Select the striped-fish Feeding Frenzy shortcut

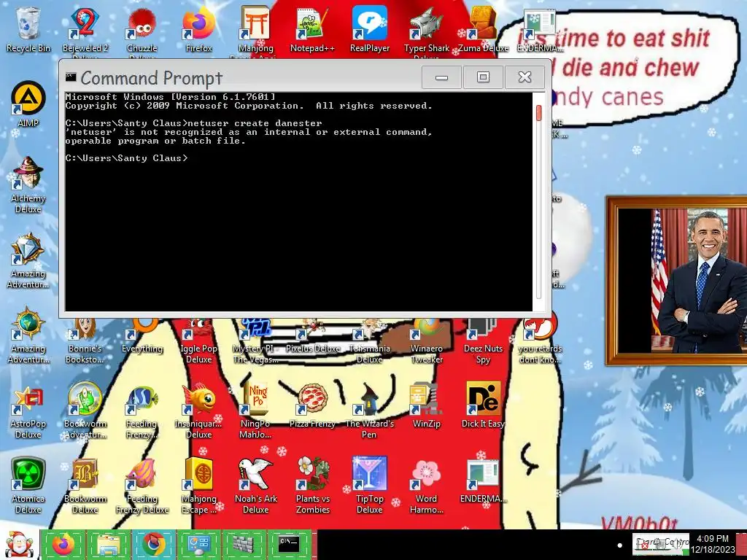(142, 411)
